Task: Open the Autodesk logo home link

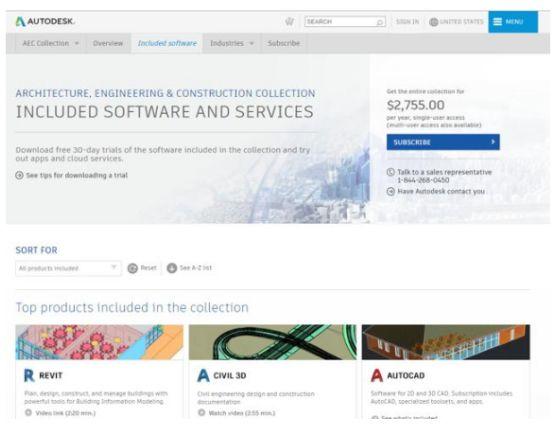Action: pos(45,21)
